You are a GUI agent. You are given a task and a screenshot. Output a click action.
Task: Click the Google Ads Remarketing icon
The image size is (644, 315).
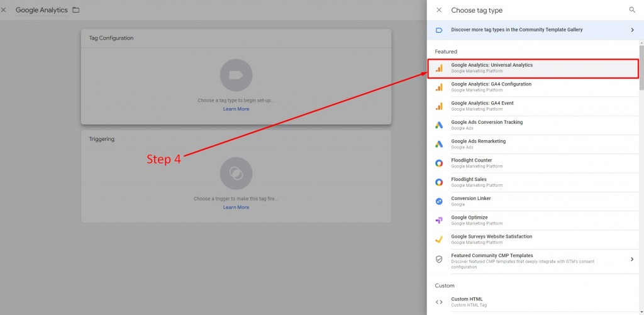tap(438, 144)
